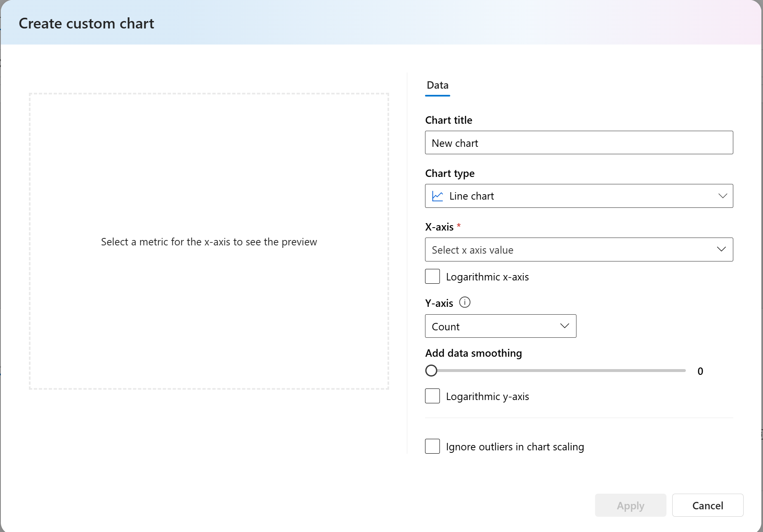Viewport: 763px width, 532px height.
Task: Click the Add data smoothing label
Action: (x=473, y=353)
